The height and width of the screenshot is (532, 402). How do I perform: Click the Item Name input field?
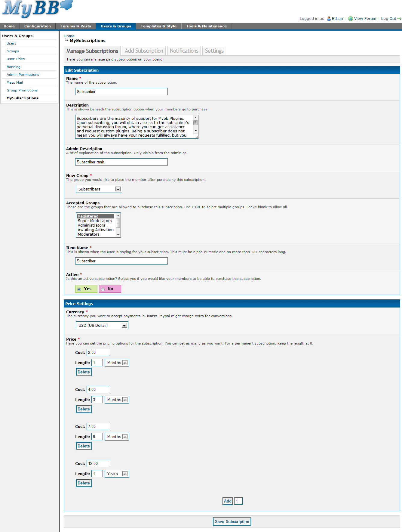tap(121, 261)
